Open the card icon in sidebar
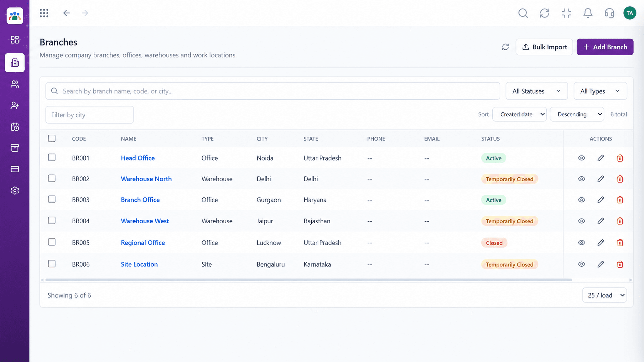644x362 pixels. (15, 169)
